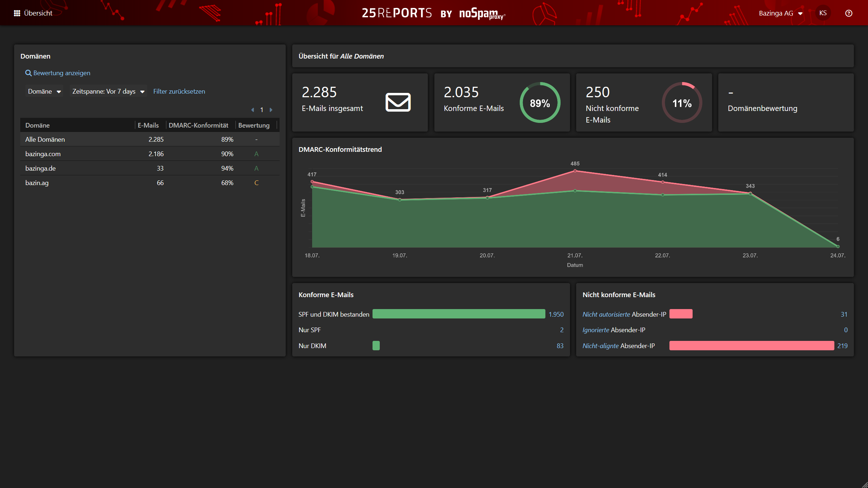Screen dimensions: 868x488
Task: Click the 485 data point on the trend chart
Action: point(575,170)
